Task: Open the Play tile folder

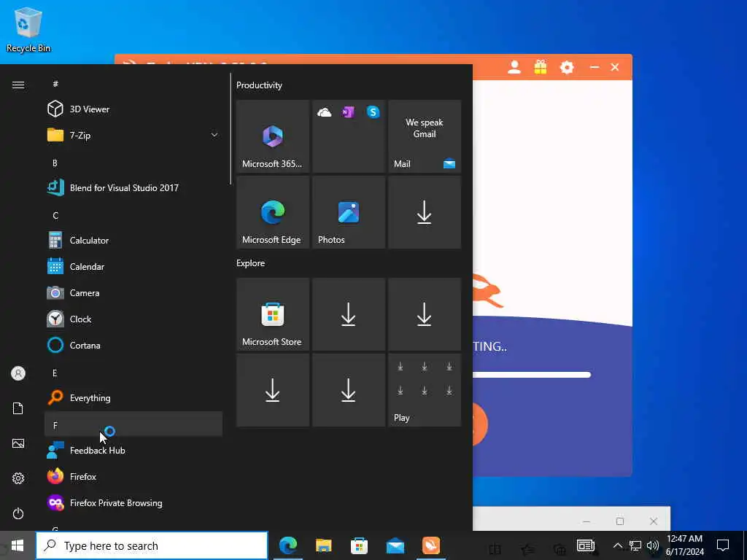Action: point(425,390)
